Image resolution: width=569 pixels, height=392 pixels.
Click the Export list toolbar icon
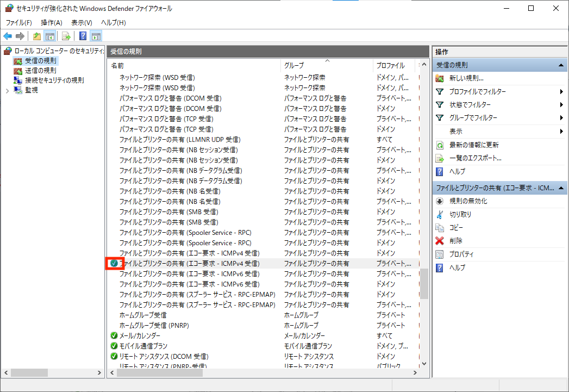(x=66, y=36)
